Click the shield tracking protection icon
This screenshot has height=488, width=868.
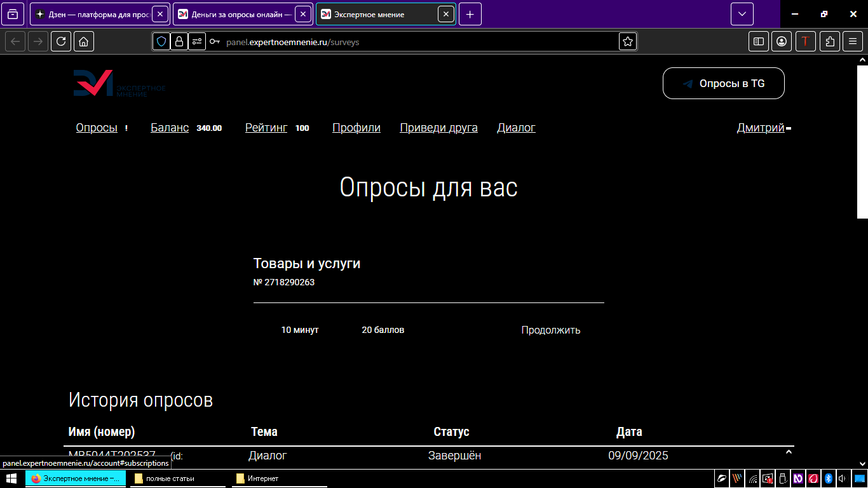161,41
